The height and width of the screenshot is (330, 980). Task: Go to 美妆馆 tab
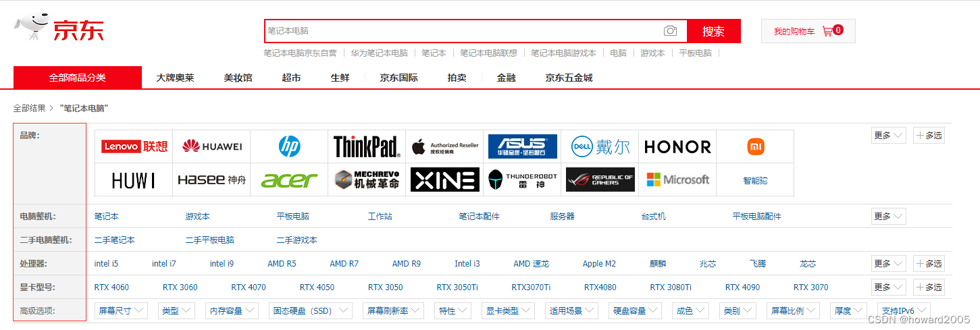238,78
